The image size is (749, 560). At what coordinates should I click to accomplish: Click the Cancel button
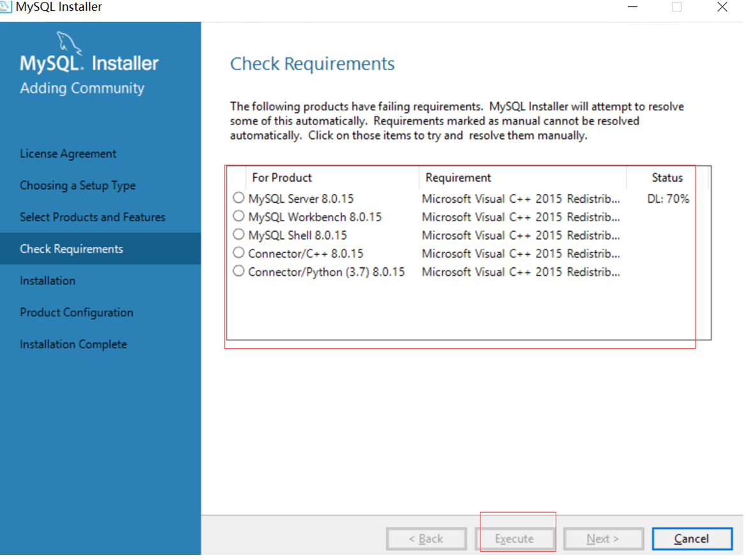pos(692,539)
